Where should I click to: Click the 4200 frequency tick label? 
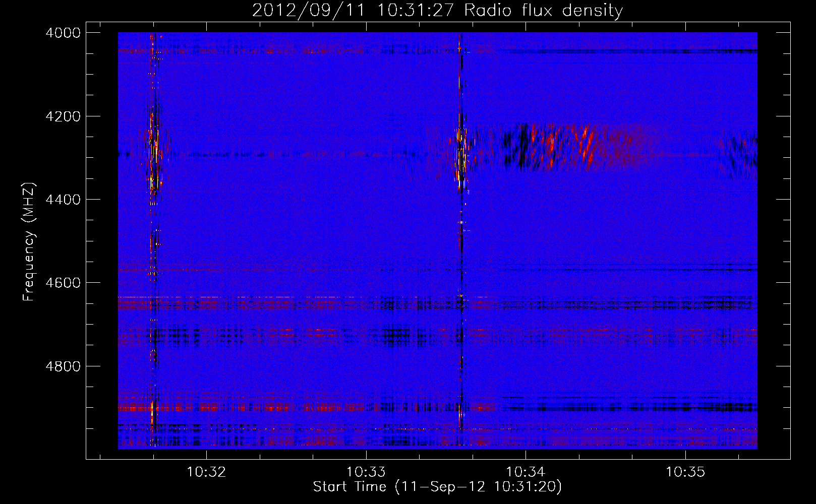(63, 116)
